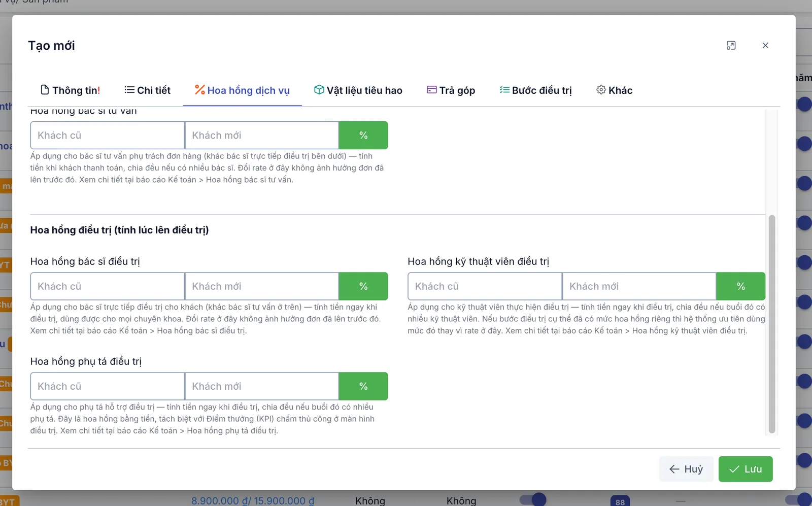This screenshot has width=812, height=506.
Task: Click Khách mới field for bác sĩ điều trị
Action: (262, 286)
